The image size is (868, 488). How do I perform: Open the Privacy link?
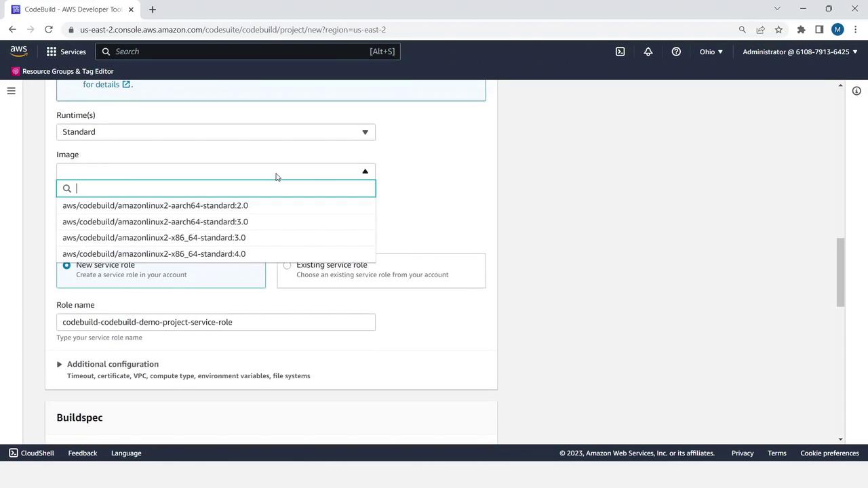pyautogui.click(x=743, y=453)
